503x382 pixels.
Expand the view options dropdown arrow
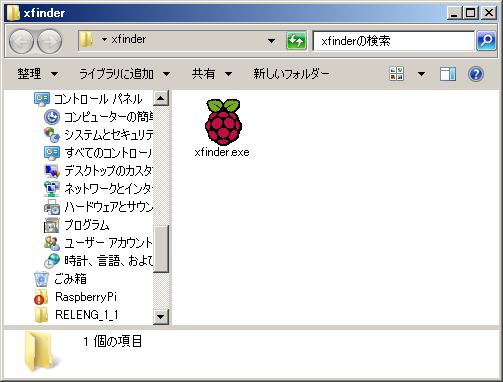pos(421,74)
